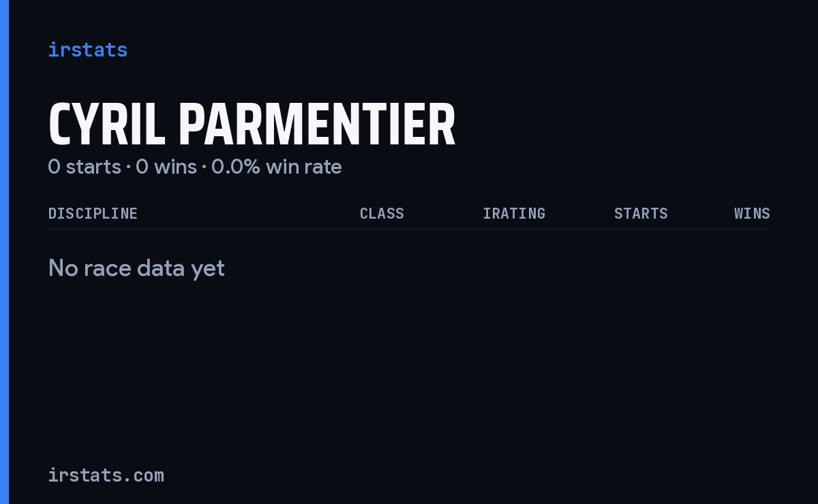The width and height of the screenshot is (818, 504).
Task: Select the "0 wins" summary stat
Action: pyautogui.click(x=166, y=167)
